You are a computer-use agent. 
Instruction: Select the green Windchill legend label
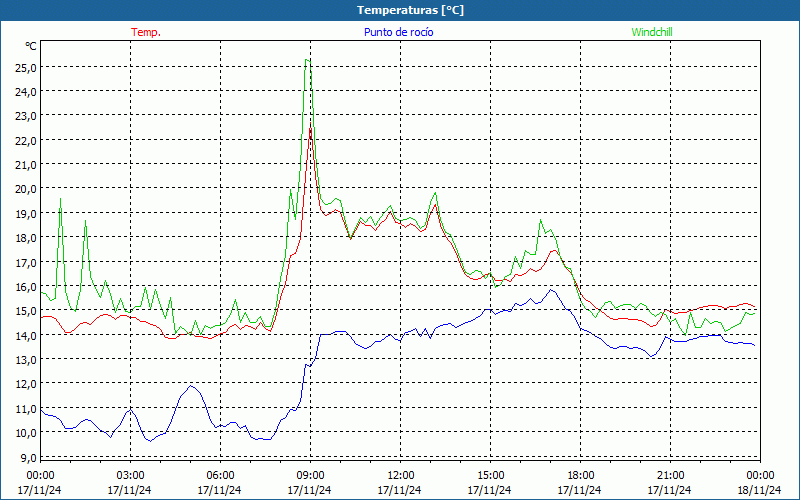tap(652, 32)
